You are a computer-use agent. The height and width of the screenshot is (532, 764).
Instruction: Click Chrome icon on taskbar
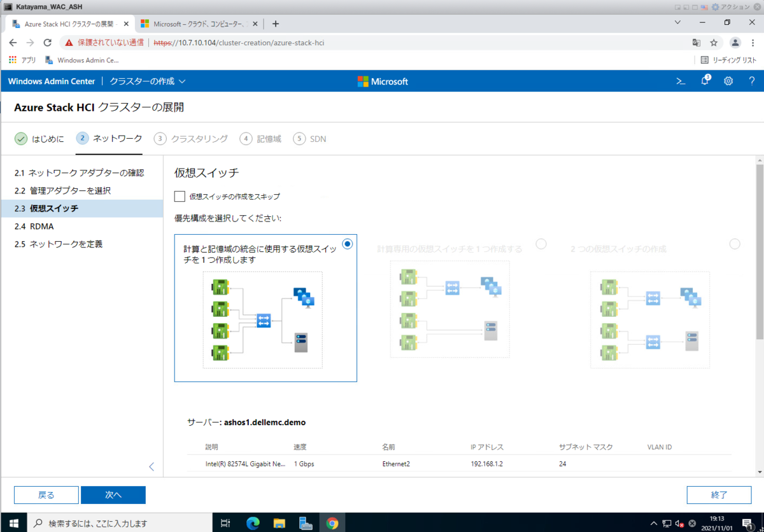point(332,523)
